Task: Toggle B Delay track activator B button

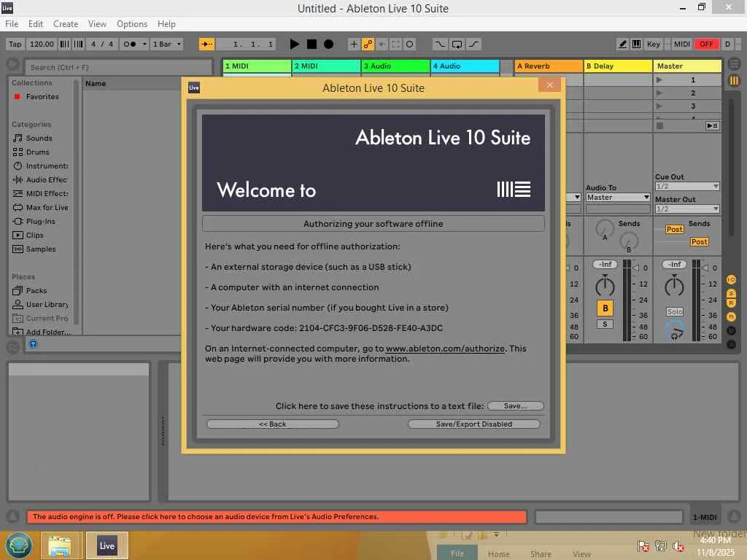Action: tap(605, 308)
